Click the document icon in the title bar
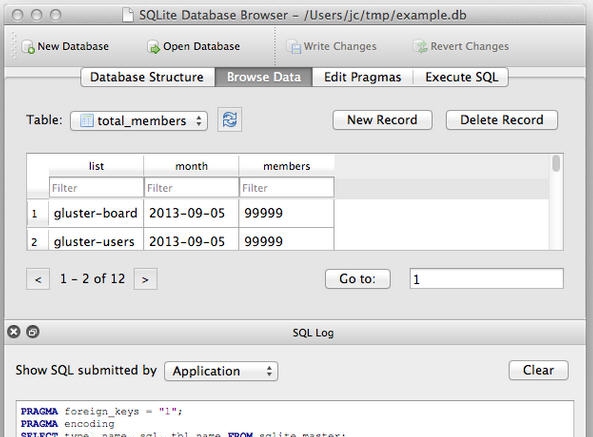Screen dimensions: 593x437 (128, 15)
